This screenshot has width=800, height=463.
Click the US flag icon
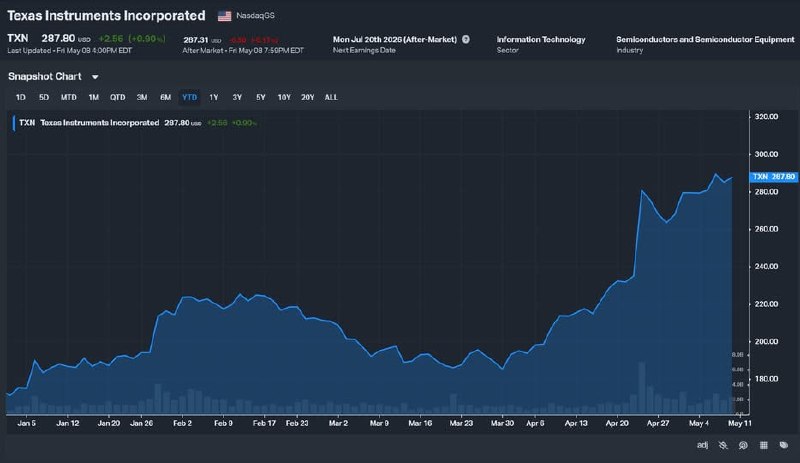click(x=224, y=16)
